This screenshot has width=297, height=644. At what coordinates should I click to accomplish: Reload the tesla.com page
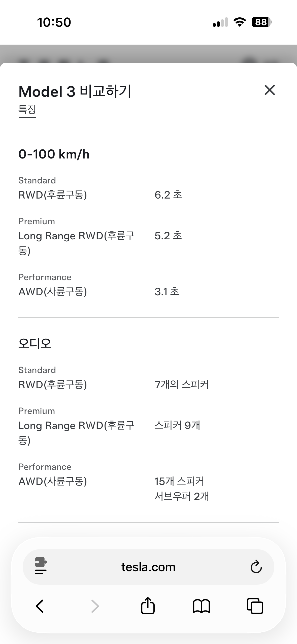[x=256, y=567]
